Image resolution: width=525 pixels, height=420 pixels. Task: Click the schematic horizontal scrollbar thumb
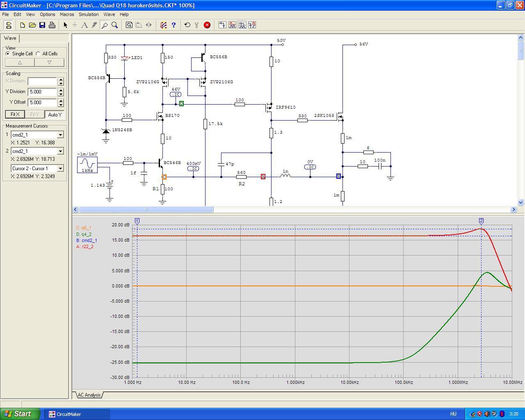(146, 210)
